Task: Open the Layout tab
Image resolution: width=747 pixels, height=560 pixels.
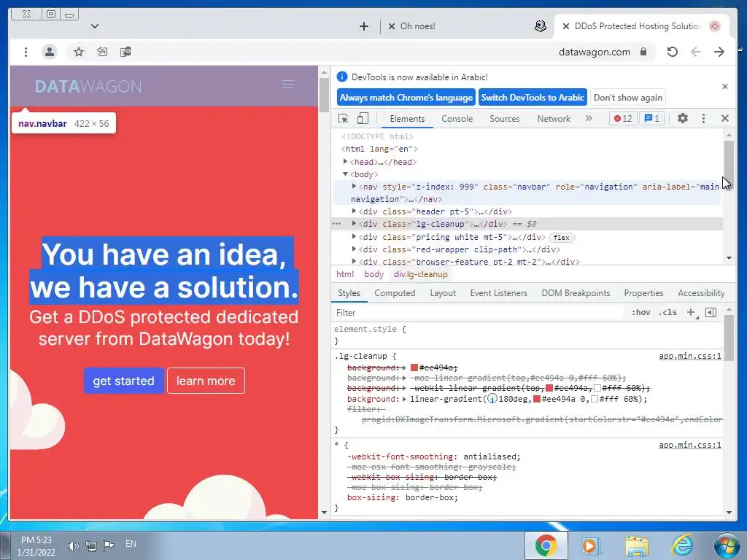Action: point(443,293)
